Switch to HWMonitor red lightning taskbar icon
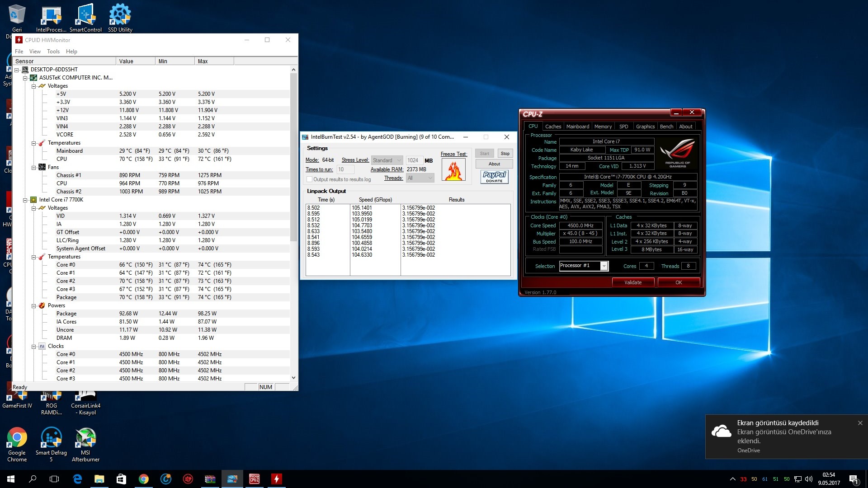Screen dimensions: 868x488 coord(276,479)
